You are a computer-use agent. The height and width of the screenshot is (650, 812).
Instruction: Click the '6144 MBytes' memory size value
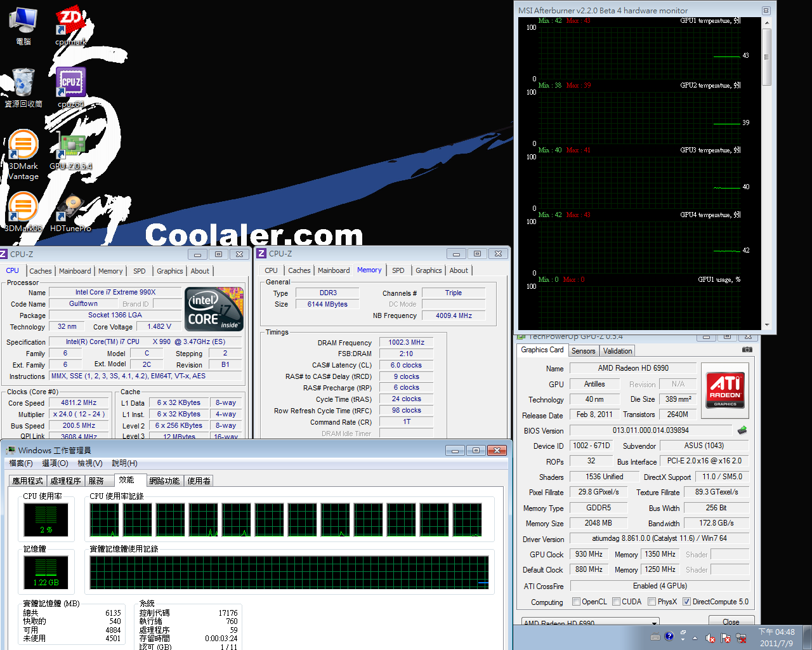pyautogui.click(x=328, y=304)
